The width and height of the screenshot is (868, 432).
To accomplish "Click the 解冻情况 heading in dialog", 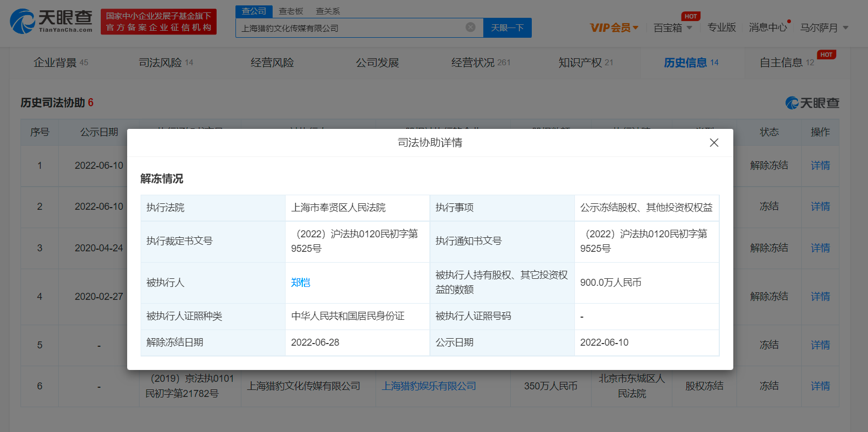I will click(162, 179).
